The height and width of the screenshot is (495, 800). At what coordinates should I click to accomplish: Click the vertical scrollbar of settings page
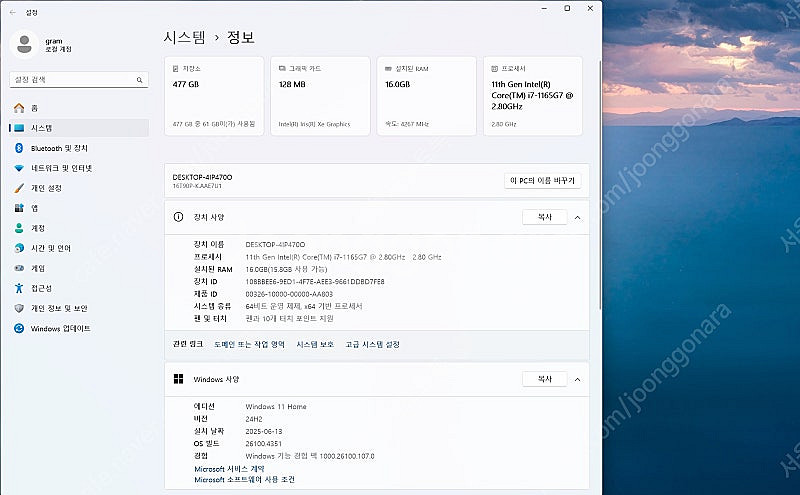click(x=600, y=184)
